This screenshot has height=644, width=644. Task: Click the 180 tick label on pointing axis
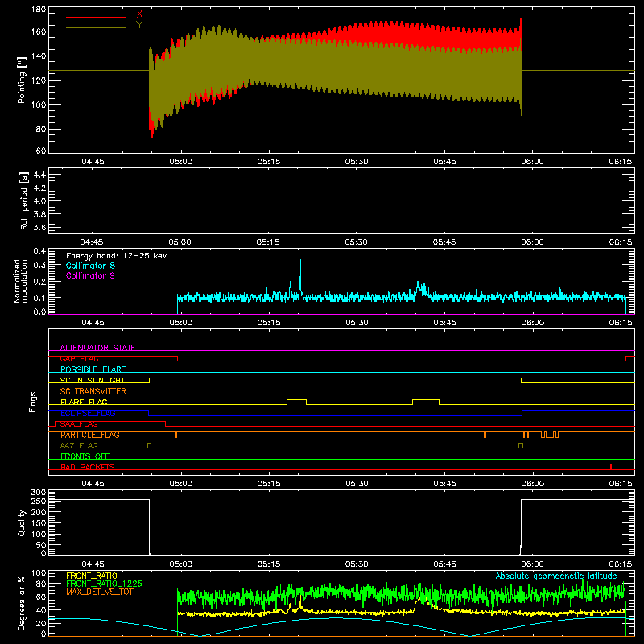coord(39,10)
